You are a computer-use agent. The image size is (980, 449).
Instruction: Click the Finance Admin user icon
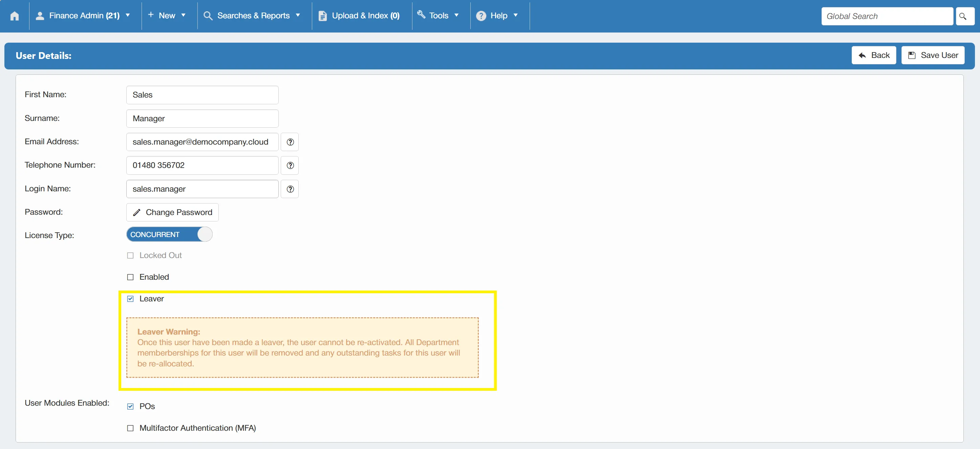click(40, 16)
